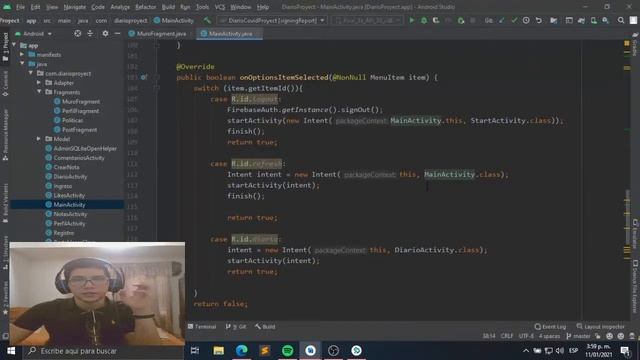The image size is (640, 360).
Task: Open Sublime Text from the taskbar
Action: [264, 351]
